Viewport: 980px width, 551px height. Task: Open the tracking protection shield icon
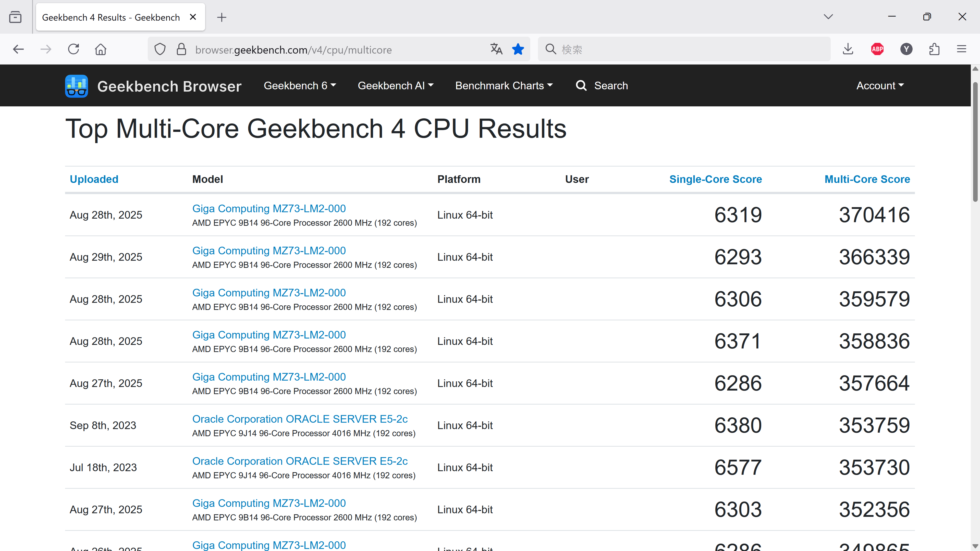point(160,49)
